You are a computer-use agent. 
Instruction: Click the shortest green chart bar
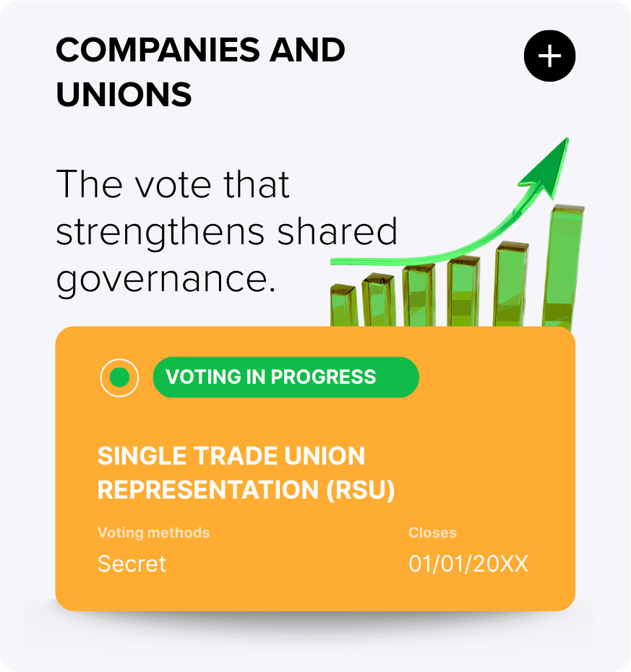(343, 307)
